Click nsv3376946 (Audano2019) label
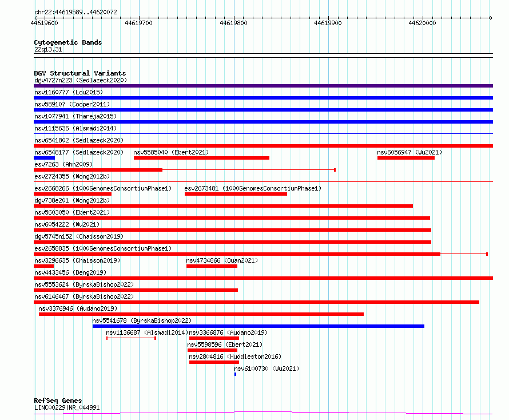Image resolution: width=509 pixels, height=420 pixels. [x=78, y=308]
